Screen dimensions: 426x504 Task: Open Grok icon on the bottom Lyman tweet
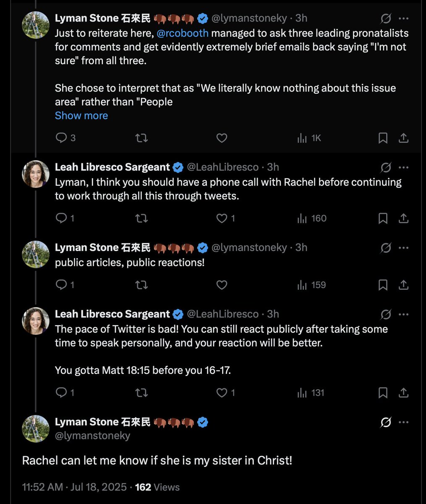coord(386,423)
